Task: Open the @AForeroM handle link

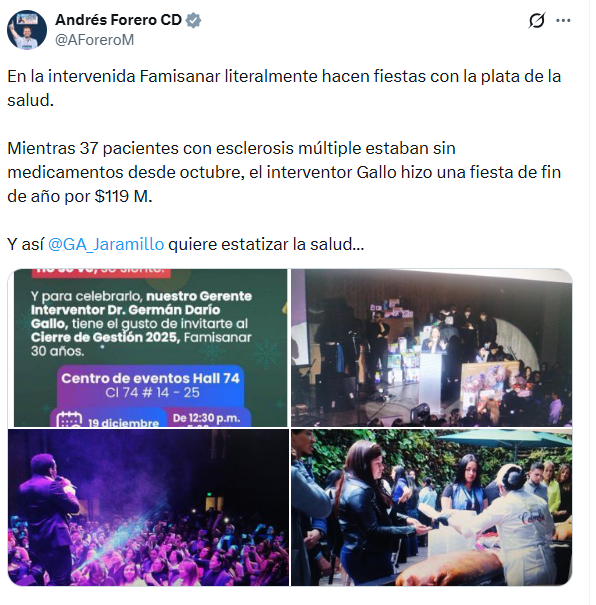Action: click(95, 40)
